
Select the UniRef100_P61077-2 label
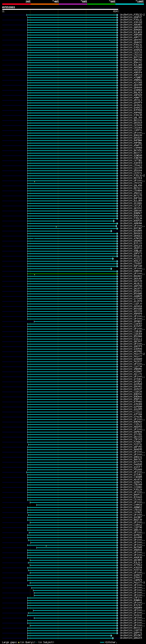pos(132,354)
